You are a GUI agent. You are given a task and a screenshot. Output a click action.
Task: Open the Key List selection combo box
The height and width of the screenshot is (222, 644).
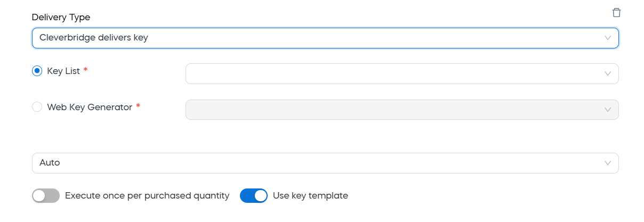402,73
